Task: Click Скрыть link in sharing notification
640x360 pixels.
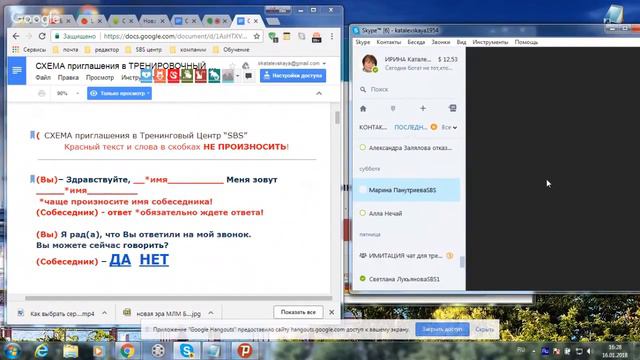Action: pyautogui.click(x=484, y=329)
